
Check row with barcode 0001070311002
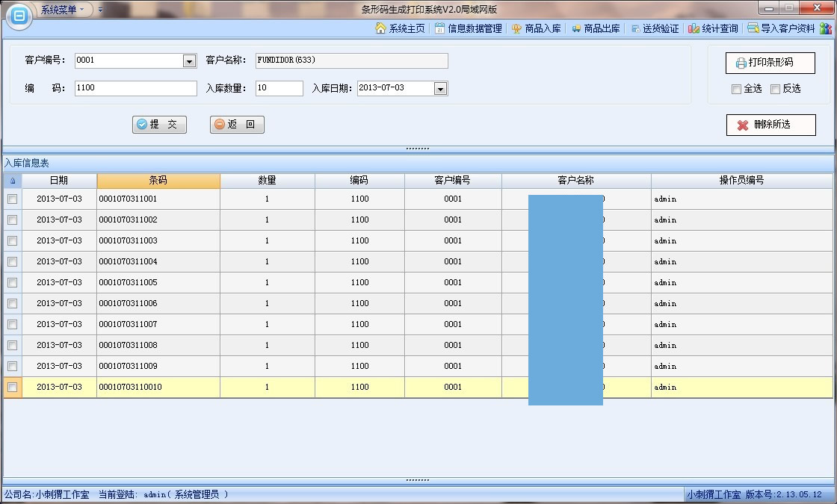[12, 220]
